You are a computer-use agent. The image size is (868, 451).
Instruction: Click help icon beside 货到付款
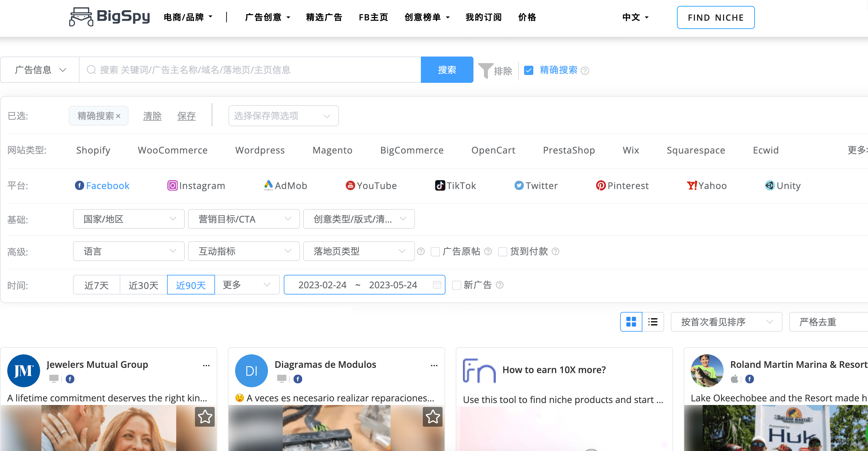coord(556,251)
